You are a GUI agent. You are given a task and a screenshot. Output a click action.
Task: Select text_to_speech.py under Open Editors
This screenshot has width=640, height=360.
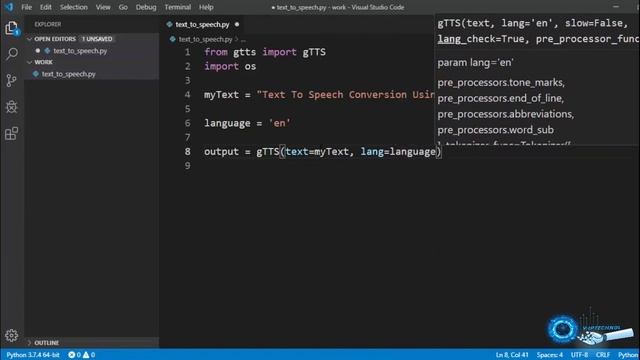pyautogui.click(x=80, y=51)
